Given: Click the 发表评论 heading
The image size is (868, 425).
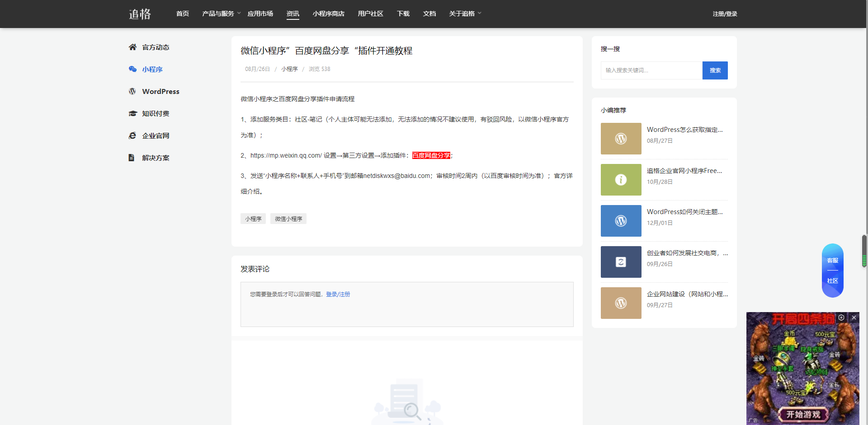Looking at the screenshot, I should [x=255, y=269].
